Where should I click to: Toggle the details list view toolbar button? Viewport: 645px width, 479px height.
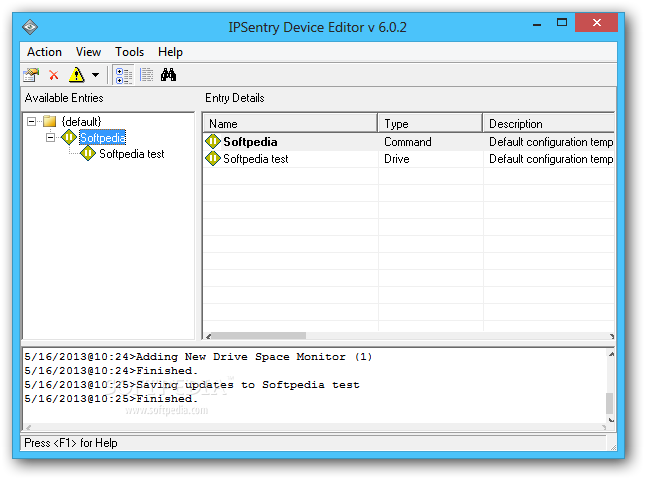tap(146, 75)
